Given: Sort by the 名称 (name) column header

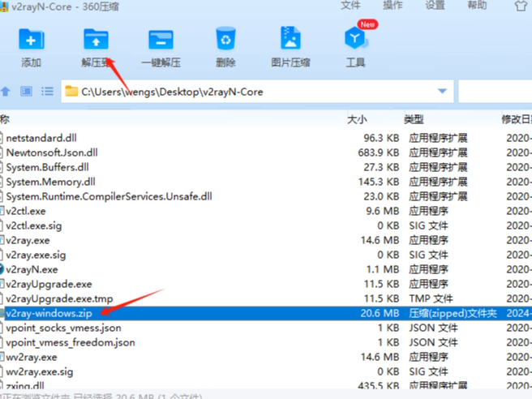Looking at the screenshot, I should point(5,119).
